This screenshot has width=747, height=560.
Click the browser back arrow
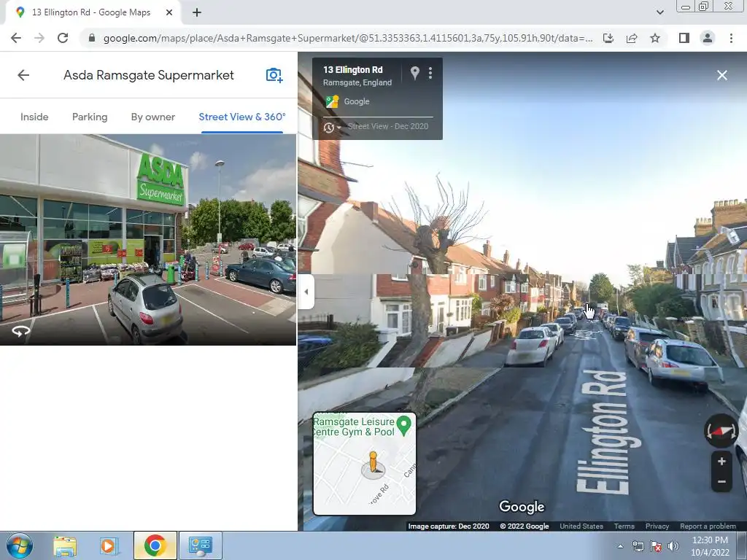pyautogui.click(x=16, y=38)
